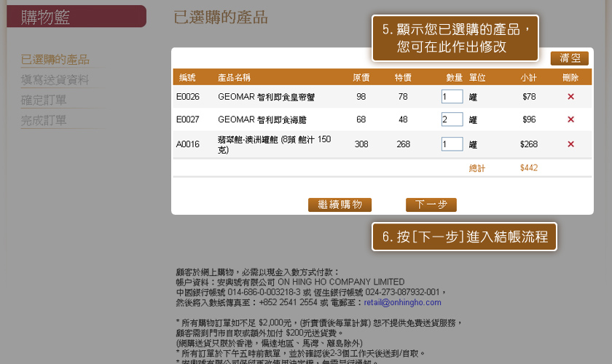Proceed to checkout with 下一步 button
Image resolution: width=612 pixels, height=364 pixels.
point(431,205)
